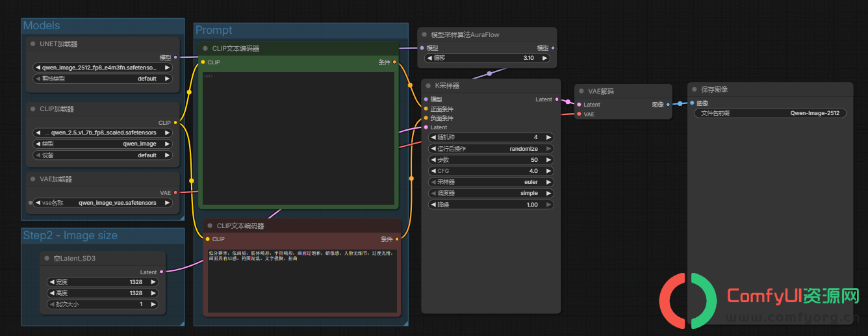Collapse the green CLIP文本编码器 node title dot
Viewport: 868px width, 336px height.
coord(205,49)
